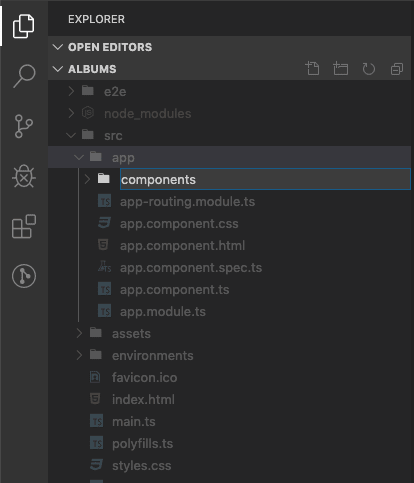Collapse the ALBUMS section
Image resolution: width=414 pixels, height=483 pixels.
(58, 69)
